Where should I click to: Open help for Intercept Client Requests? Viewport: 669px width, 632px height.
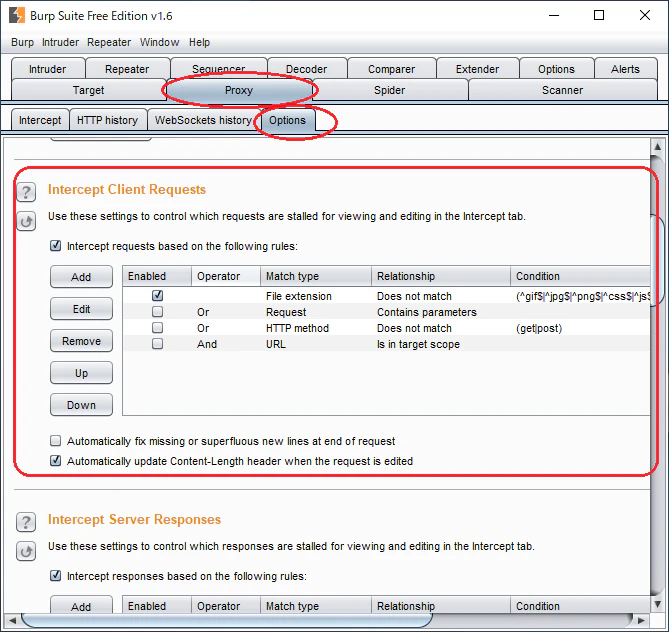[x=26, y=192]
